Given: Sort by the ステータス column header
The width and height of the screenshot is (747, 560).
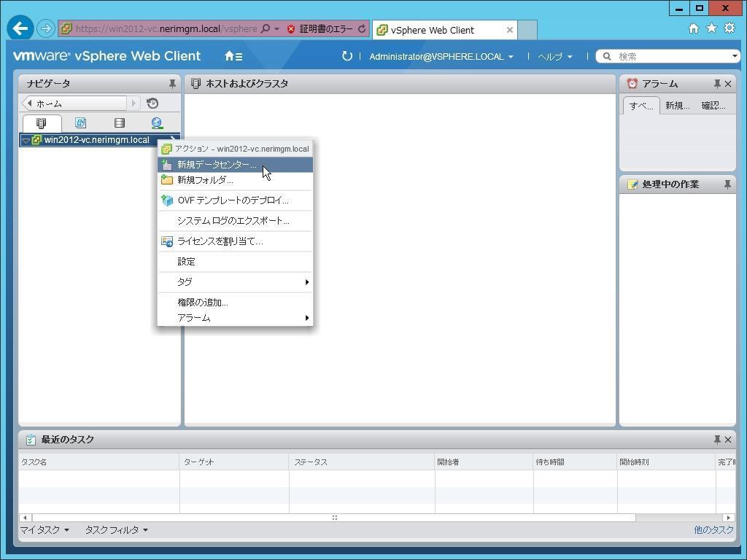Looking at the screenshot, I should [362, 462].
